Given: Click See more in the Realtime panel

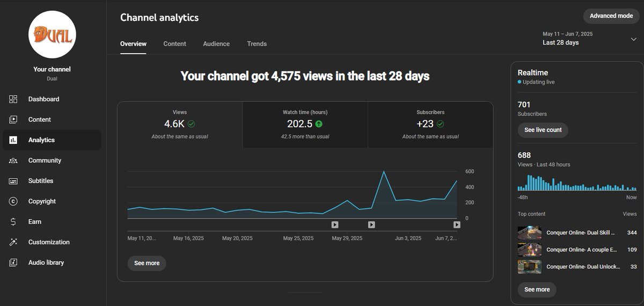Looking at the screenshot, I should pyautogui.click(x=537, y=289).
